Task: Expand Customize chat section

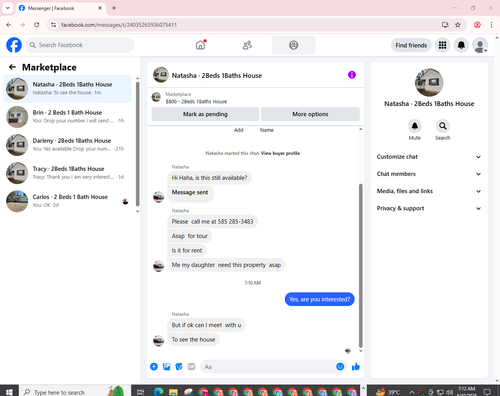Action: (429, 157)
